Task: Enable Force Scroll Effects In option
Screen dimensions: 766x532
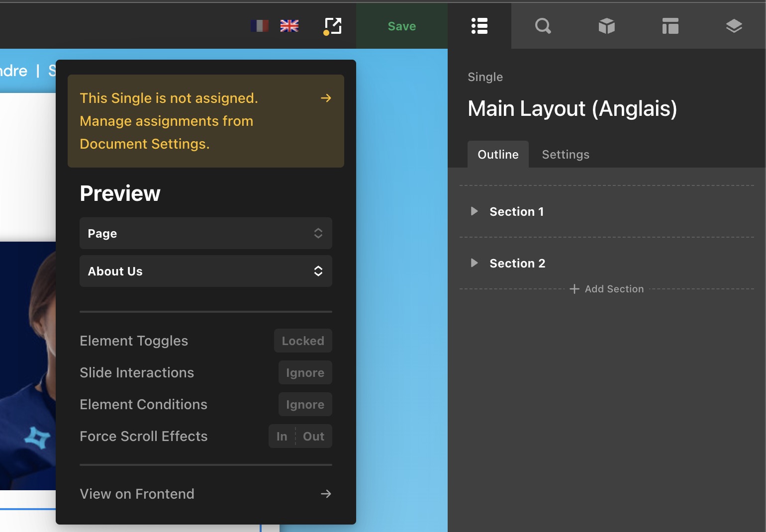Action: click(x=282, y=437)
